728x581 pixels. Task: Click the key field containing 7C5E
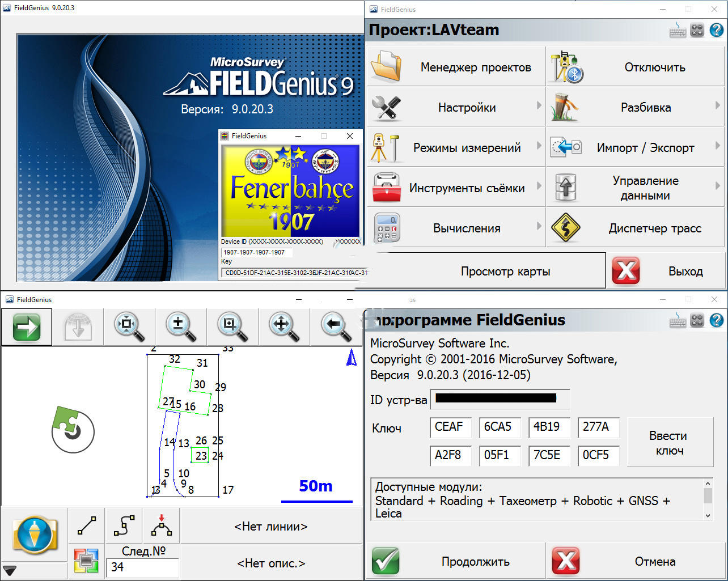[549, 455]
